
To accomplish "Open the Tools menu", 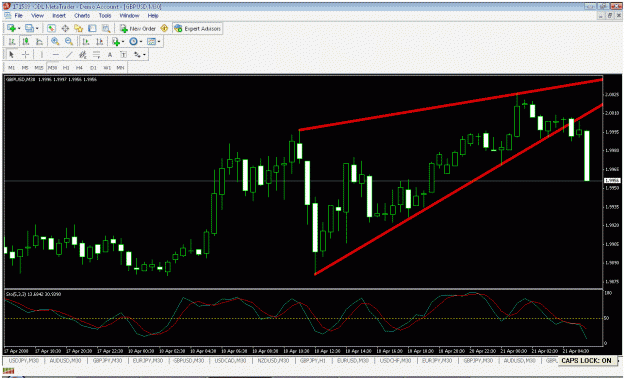I will (105, 16).
